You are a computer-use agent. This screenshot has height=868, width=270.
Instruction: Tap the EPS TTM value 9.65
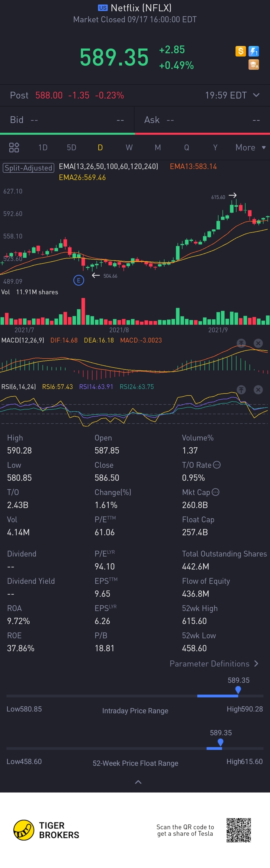[102, 594]
